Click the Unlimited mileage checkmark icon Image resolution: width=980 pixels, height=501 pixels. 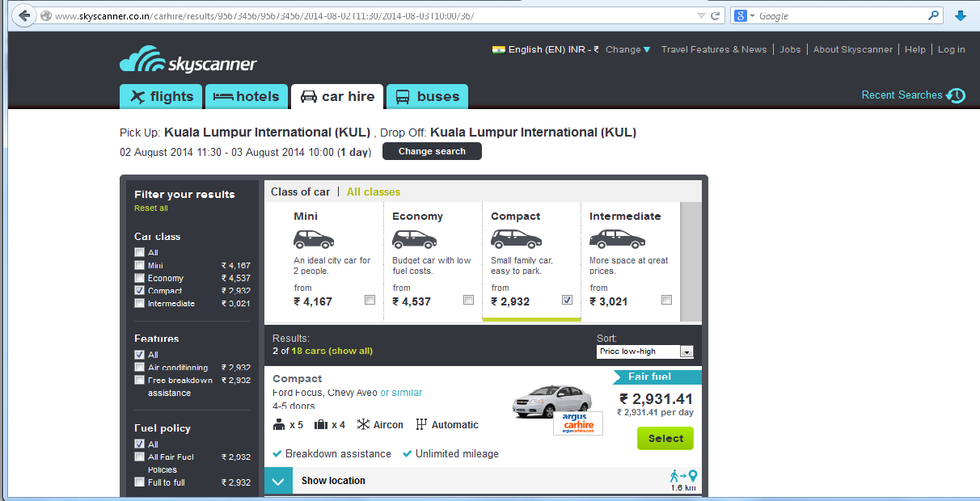coord(408,454)
